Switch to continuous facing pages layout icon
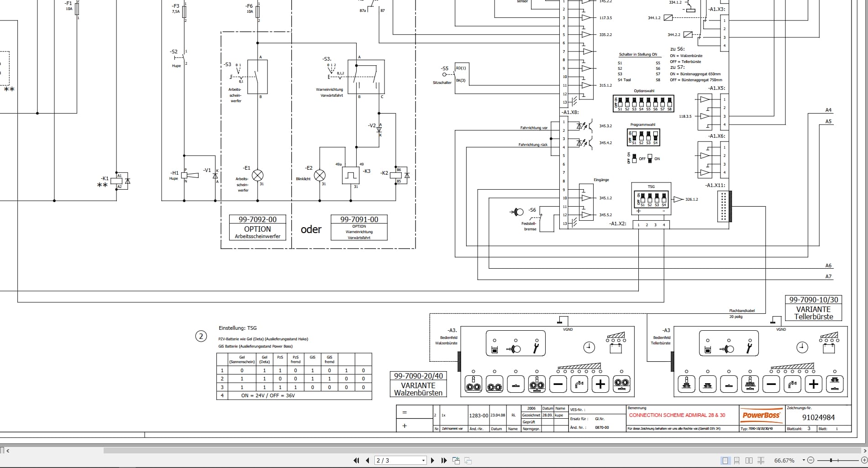 [x=760, y=460]
